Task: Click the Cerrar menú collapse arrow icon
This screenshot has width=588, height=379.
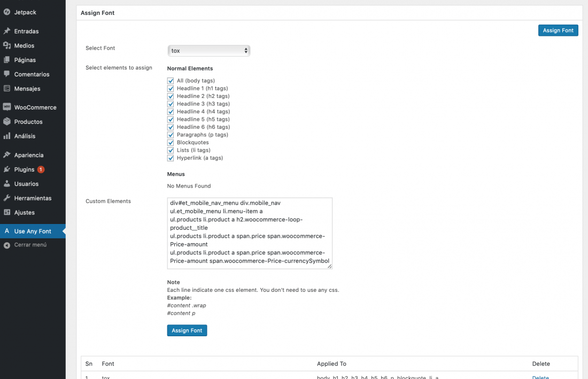Action: point(7,245)
